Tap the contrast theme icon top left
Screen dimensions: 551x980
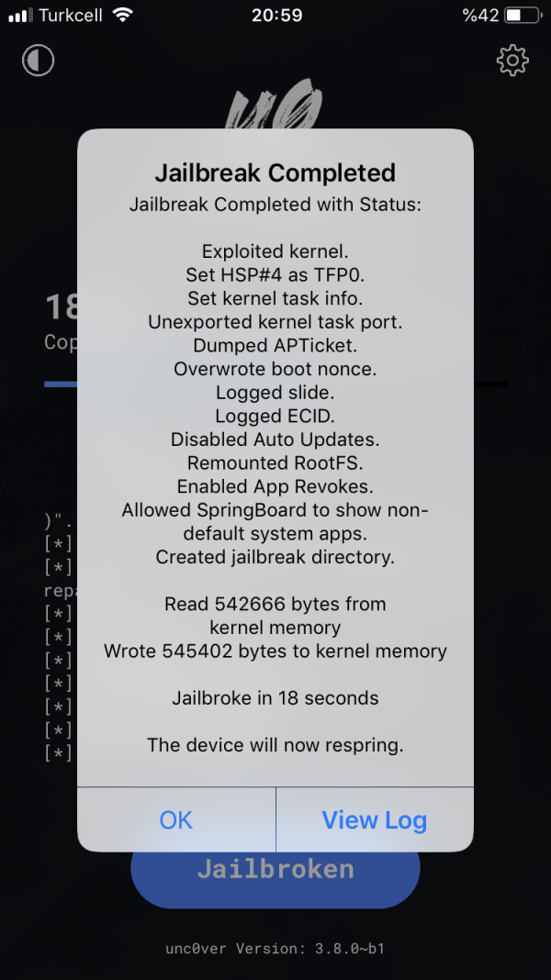tap(38, 61)
